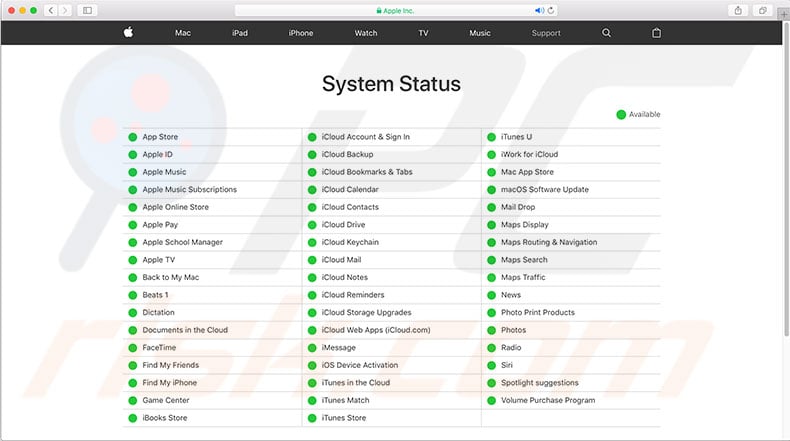The width and height of the screenshot is (790, 441).
Task: Open the Music menu item
Action: click(x=480, y=33)
